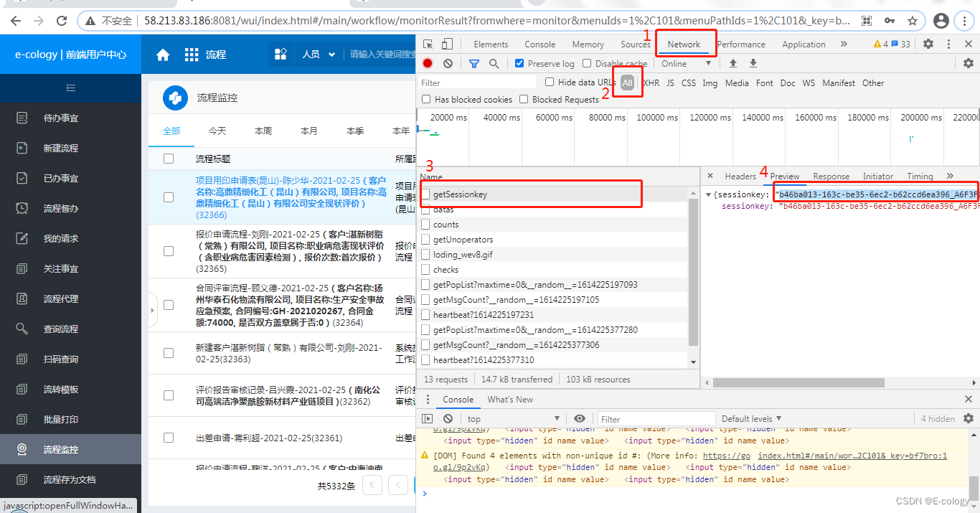This screenshot has height=513, width=980.
Task: Click the red record network log button
Action: point(428,63)
